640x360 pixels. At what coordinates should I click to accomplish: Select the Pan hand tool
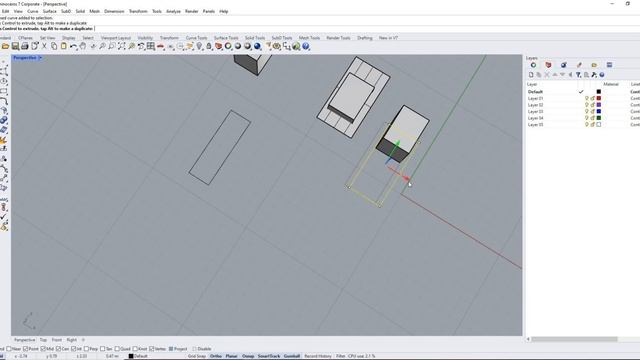pyautogui.click(x=83, y=47)
